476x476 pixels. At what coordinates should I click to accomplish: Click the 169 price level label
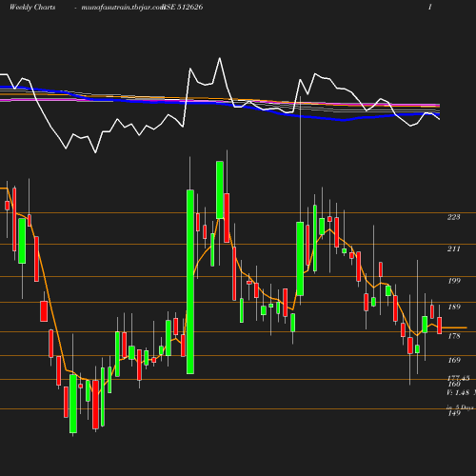[x=454, y=360]
